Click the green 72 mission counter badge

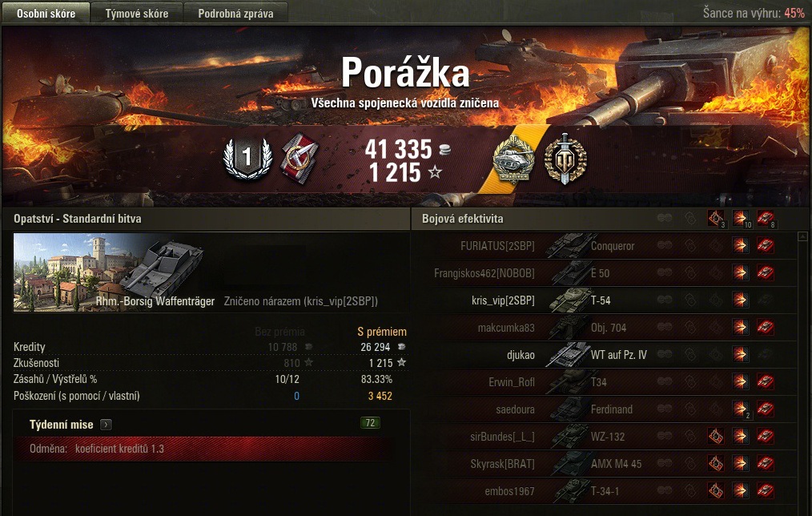pyautogui.click(x=370, y=423)
